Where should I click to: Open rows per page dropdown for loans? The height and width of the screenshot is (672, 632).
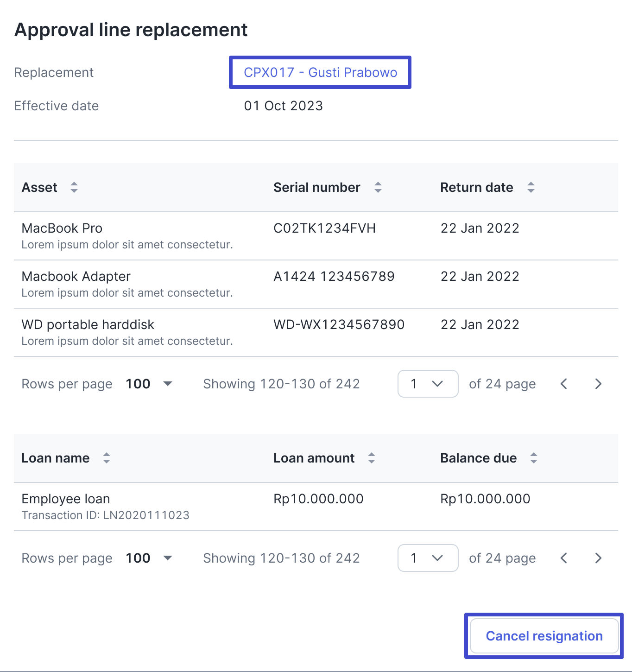click(x=149, y=558)
